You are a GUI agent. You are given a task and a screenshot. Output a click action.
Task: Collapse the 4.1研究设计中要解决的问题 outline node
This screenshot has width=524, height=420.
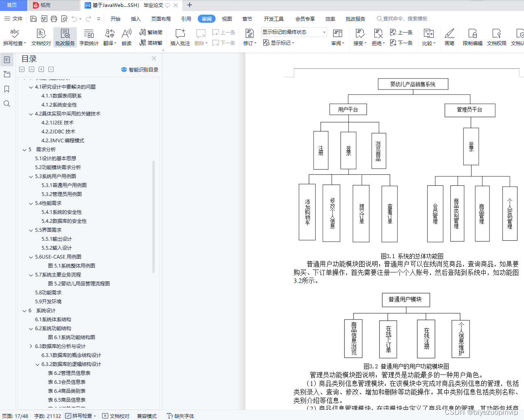point(31,87)
